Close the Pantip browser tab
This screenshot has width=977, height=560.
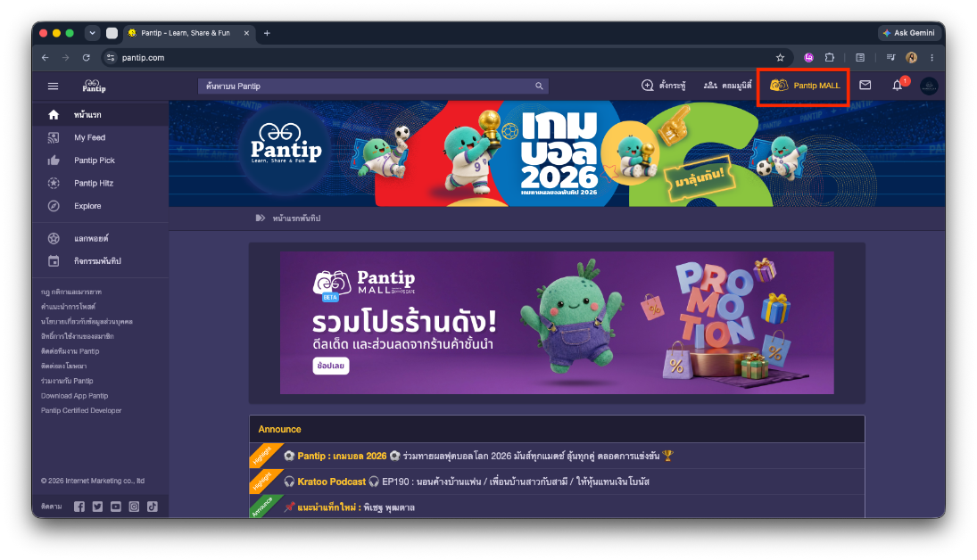[x=246, y=33]
